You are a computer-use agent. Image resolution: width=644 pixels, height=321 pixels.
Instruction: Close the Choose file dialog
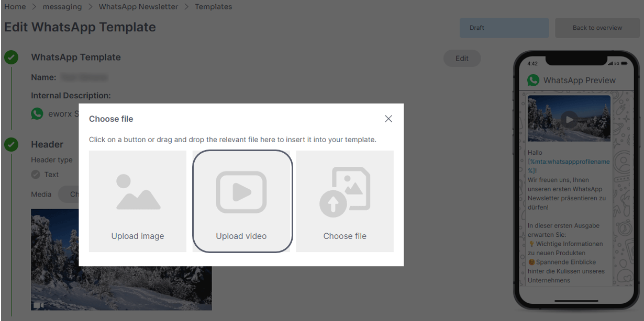coord(388,119)
